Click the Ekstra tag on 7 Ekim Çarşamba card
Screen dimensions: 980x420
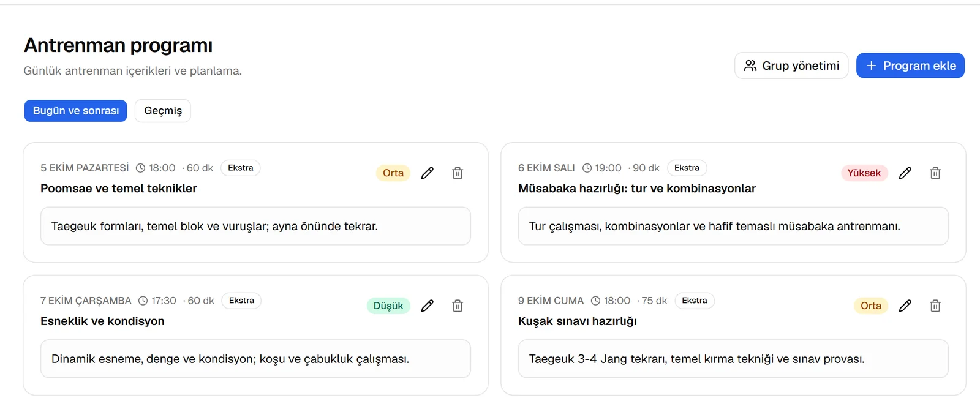tap(242, 301)
